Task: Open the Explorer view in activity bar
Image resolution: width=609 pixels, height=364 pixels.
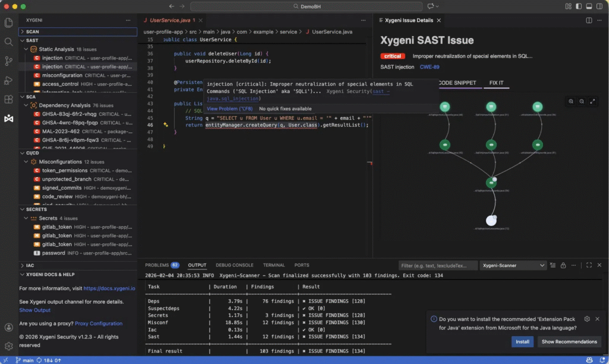Action: [8, 23]
